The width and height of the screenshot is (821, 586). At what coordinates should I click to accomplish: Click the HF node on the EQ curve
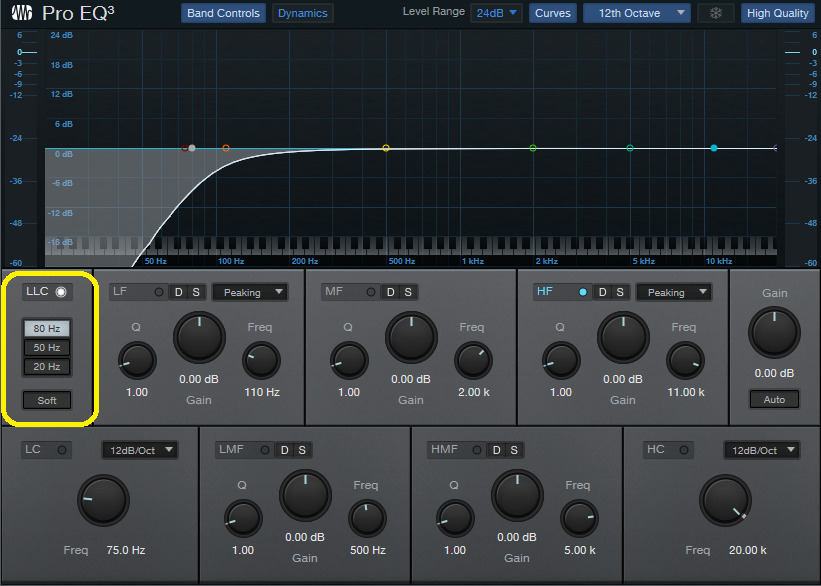[713, 147]
